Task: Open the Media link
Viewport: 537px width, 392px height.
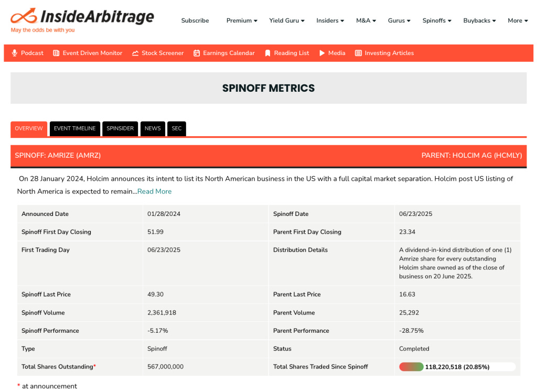Action: tap(337, 53)
